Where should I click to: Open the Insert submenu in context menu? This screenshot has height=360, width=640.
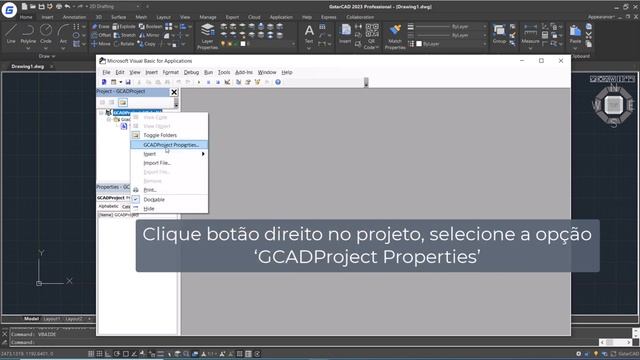pos(169,154)
